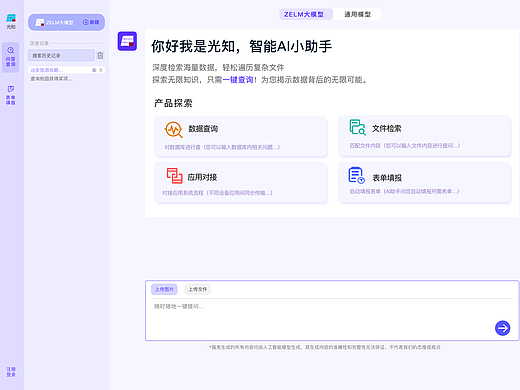This screenshot has height=390, width=520.
Task: Click the trash icon beside history search
Action: click(x=100, y=55)
